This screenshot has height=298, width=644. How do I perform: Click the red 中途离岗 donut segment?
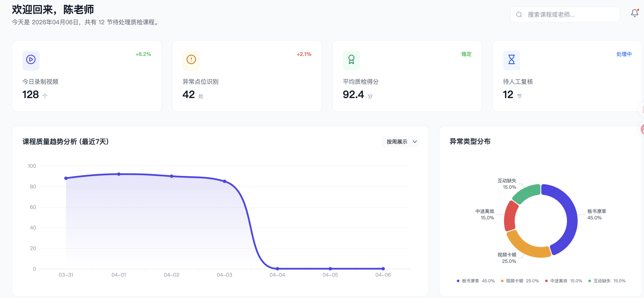510,216
